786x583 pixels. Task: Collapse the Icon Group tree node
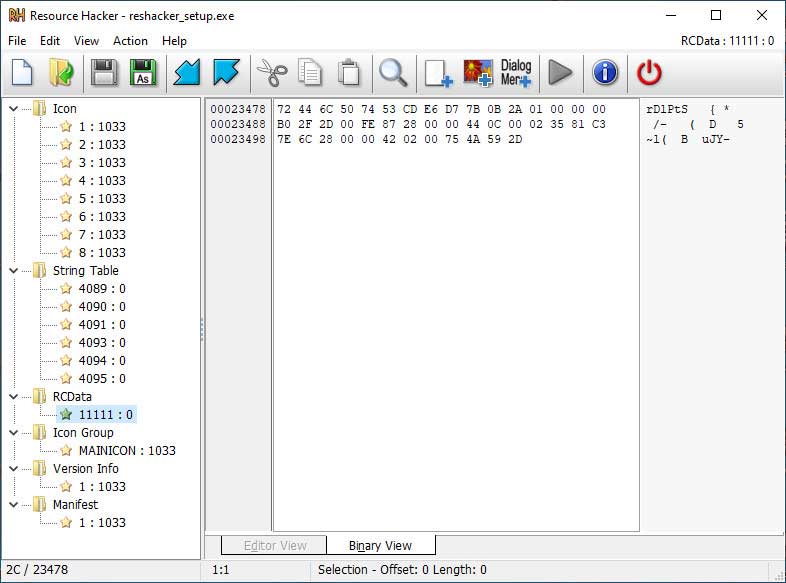[x=14, y=433]
